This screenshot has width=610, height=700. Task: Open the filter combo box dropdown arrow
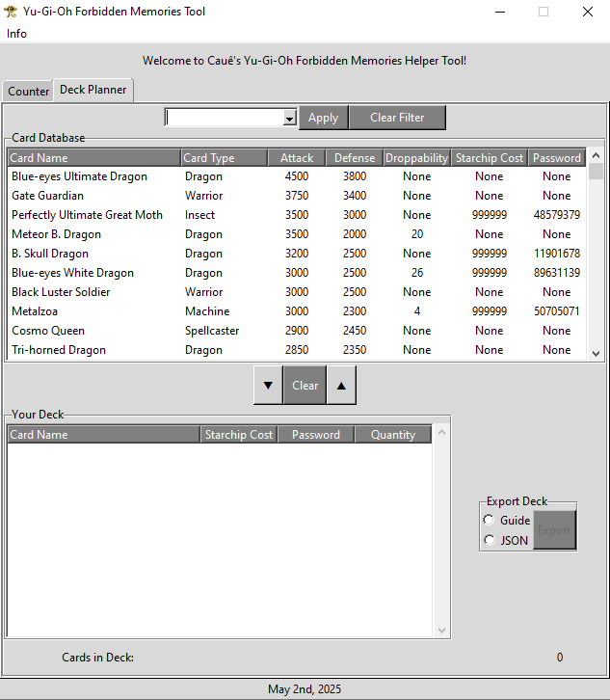click(290, 118)
